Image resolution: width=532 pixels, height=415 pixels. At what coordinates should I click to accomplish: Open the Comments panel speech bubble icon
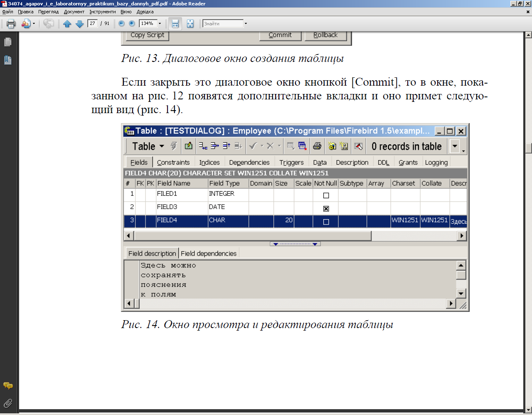[7, 386]
